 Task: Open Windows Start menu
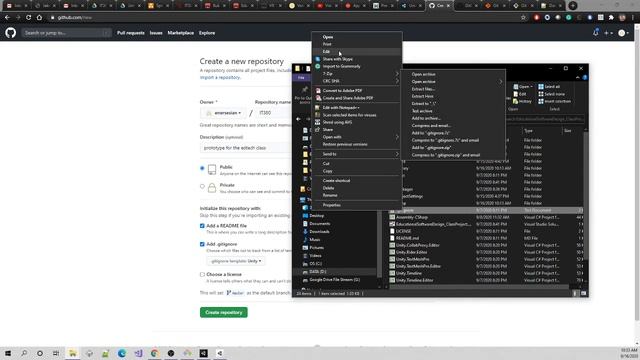coord(8,353)
